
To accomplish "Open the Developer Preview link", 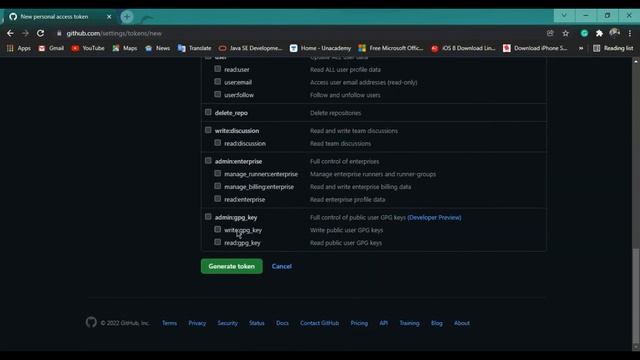I will tap(434, 218).
